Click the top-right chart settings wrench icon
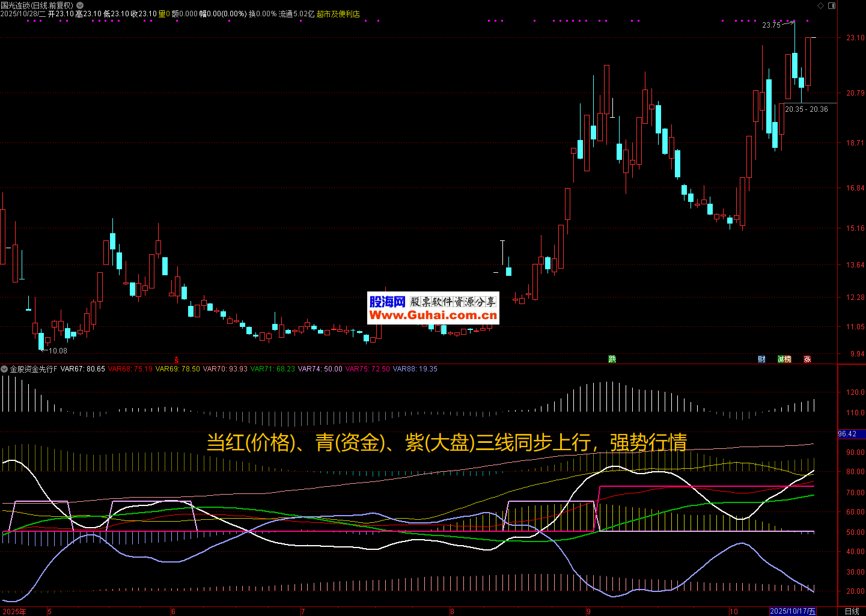The image size is (866, 616). coord(821,5)
